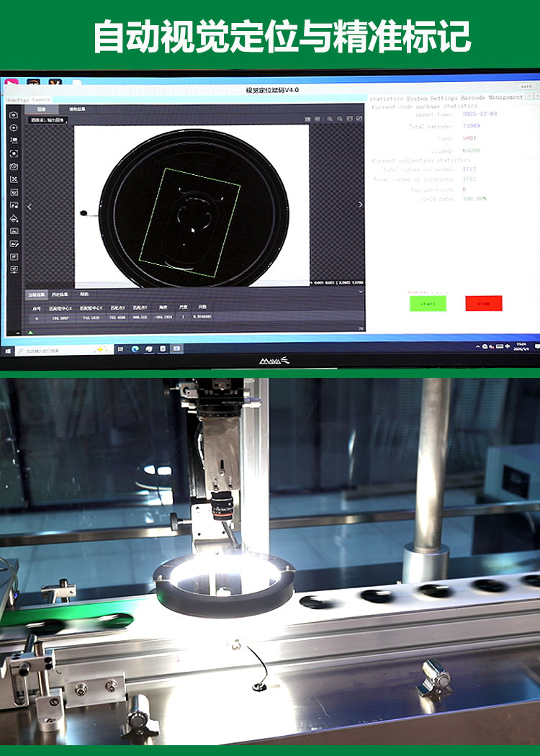Open the 帮助 help tab
This screenshot has width=540, height=756.
tap(84, 294)
